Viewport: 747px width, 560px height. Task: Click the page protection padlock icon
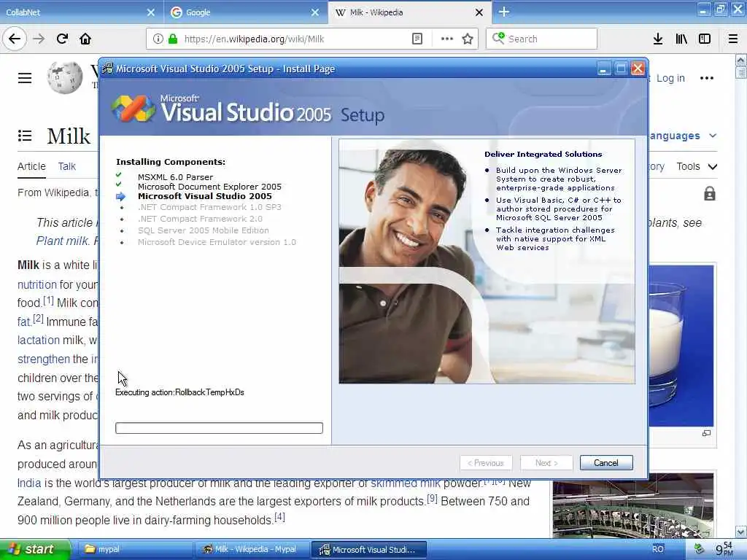[x=709, y=193]
